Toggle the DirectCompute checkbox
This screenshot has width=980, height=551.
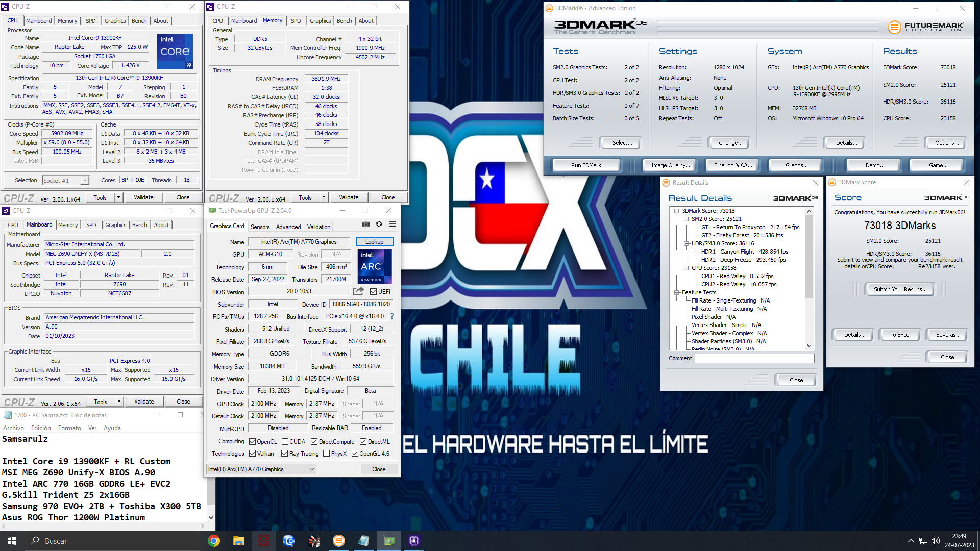314,442
